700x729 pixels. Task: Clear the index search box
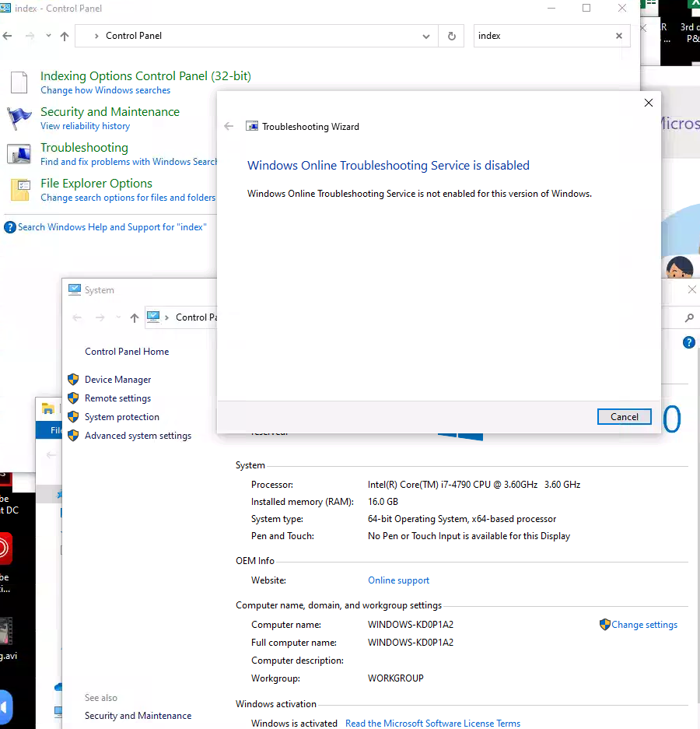618,36
